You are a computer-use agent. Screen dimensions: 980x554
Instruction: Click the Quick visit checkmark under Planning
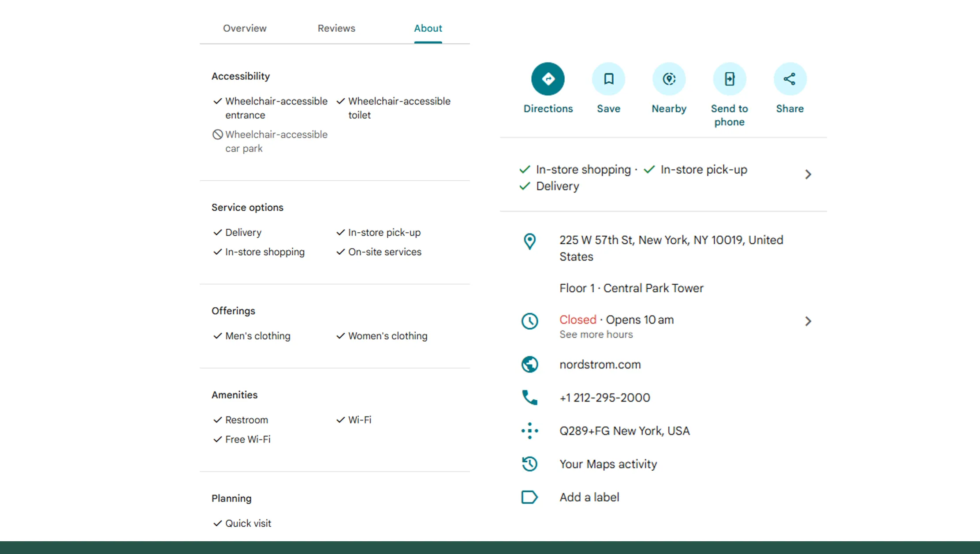[217, 523]
